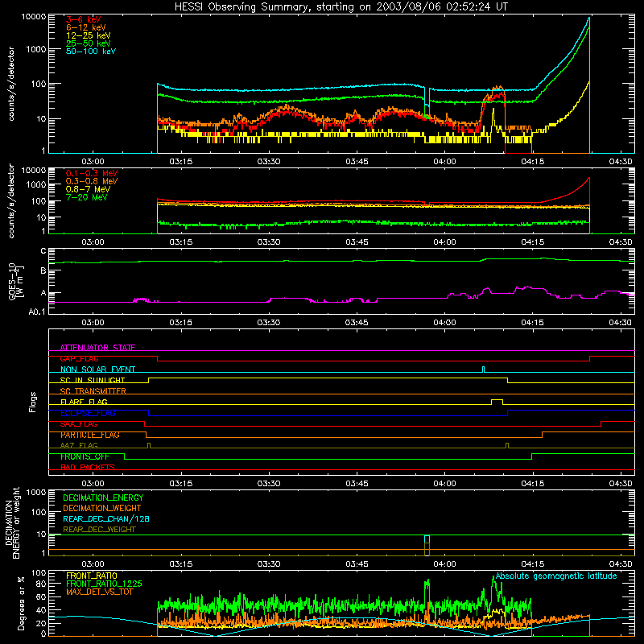Pick the 50-100 keV legend label
This screenshot has height=644, width=644.
(x=91, y=52)
